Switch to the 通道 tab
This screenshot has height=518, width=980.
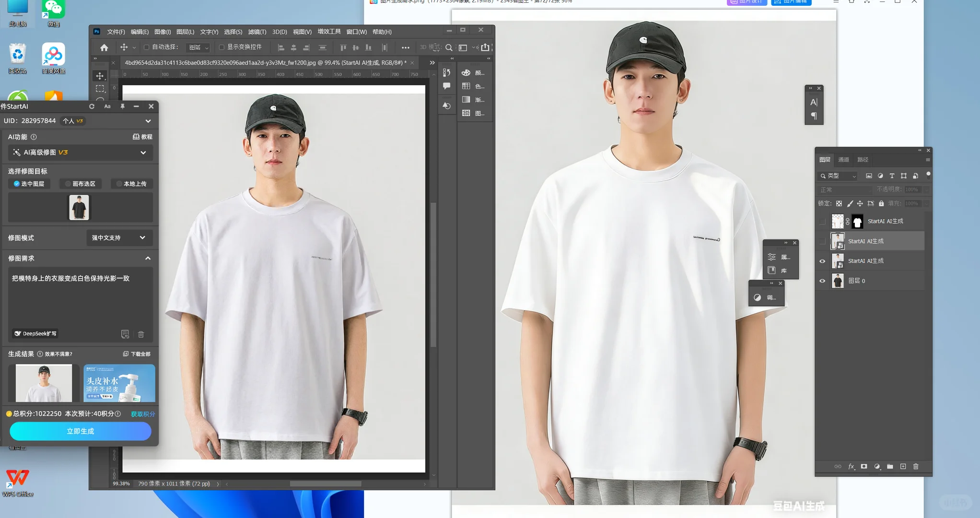point(843,160)
